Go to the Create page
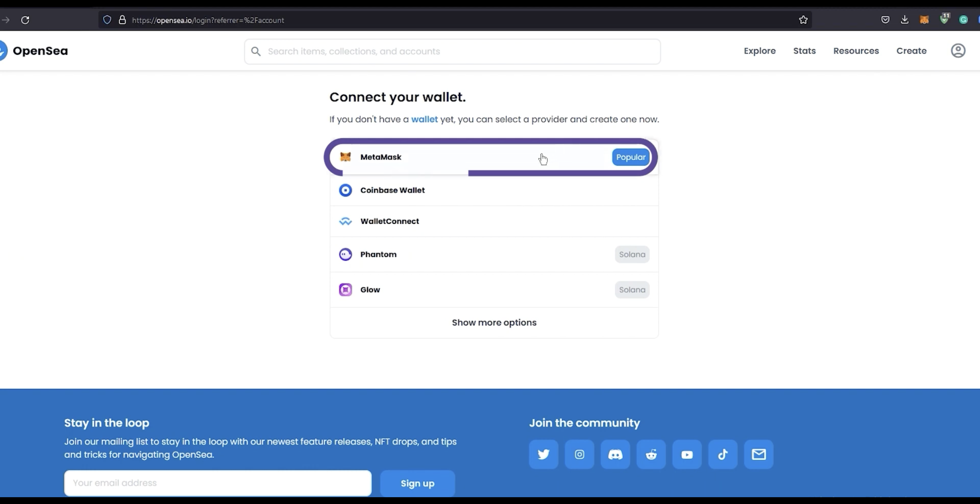 (911, 51)
